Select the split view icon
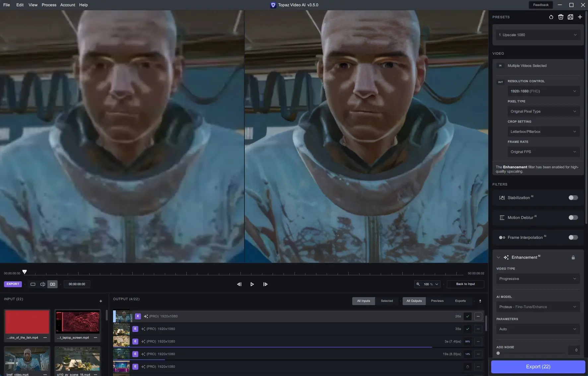This screenshot has width=588, height=376. 43,284
